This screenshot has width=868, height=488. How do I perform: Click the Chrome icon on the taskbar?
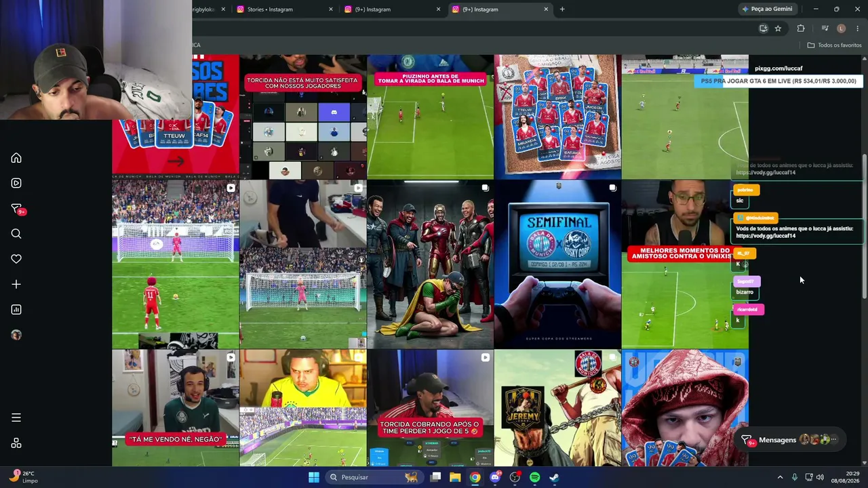pos(475,477)
